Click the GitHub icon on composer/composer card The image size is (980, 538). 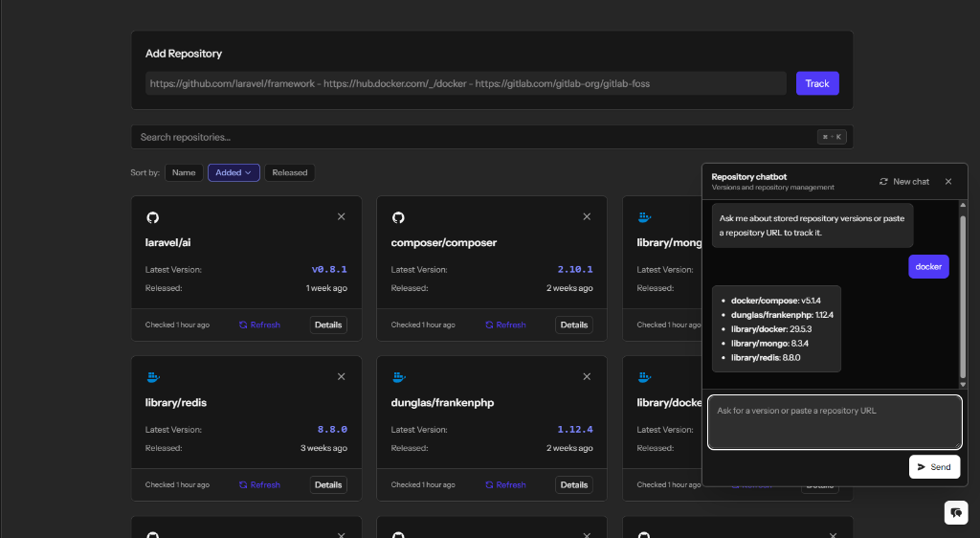398,217
